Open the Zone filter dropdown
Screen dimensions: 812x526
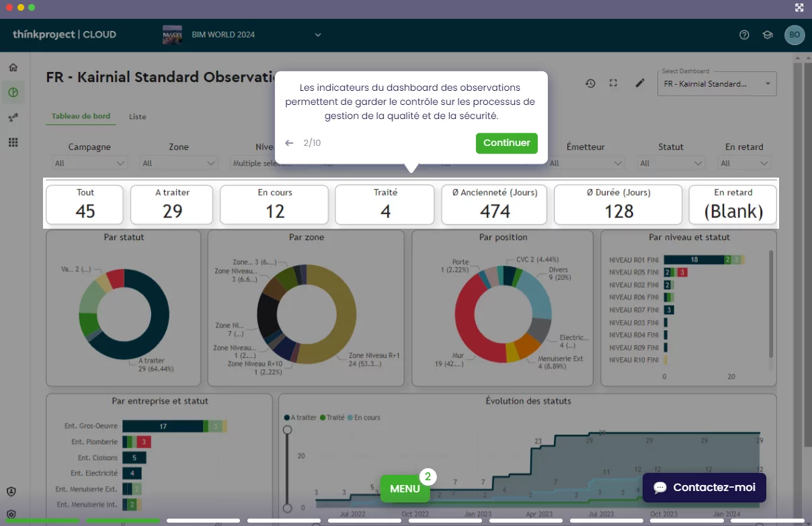coord(179,163)
